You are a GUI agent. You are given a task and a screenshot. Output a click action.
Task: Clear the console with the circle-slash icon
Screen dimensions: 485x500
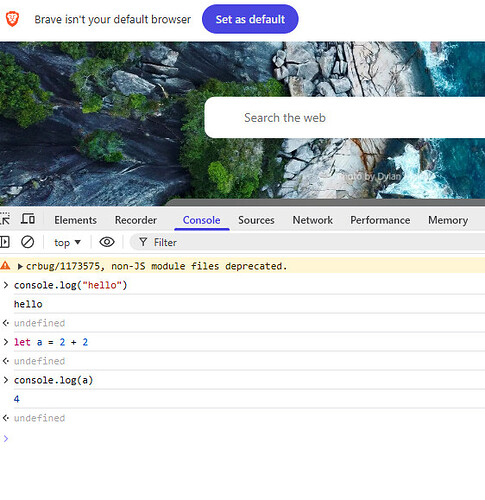[27, 242]
